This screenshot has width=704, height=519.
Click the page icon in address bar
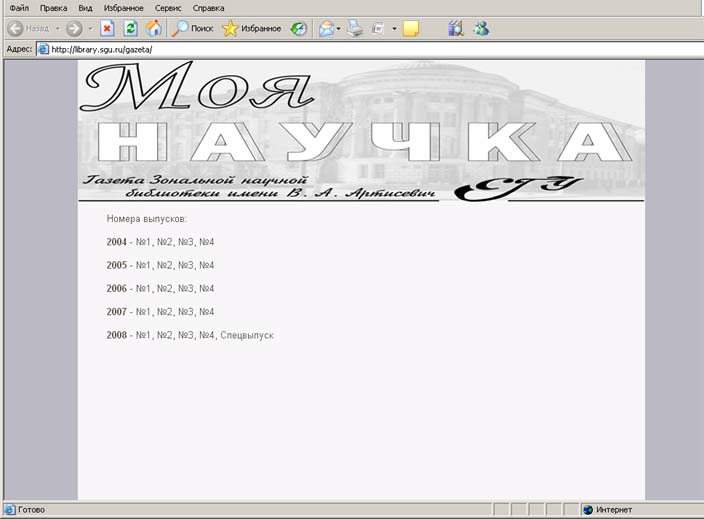pyautogui.click(x=43, y=49)
